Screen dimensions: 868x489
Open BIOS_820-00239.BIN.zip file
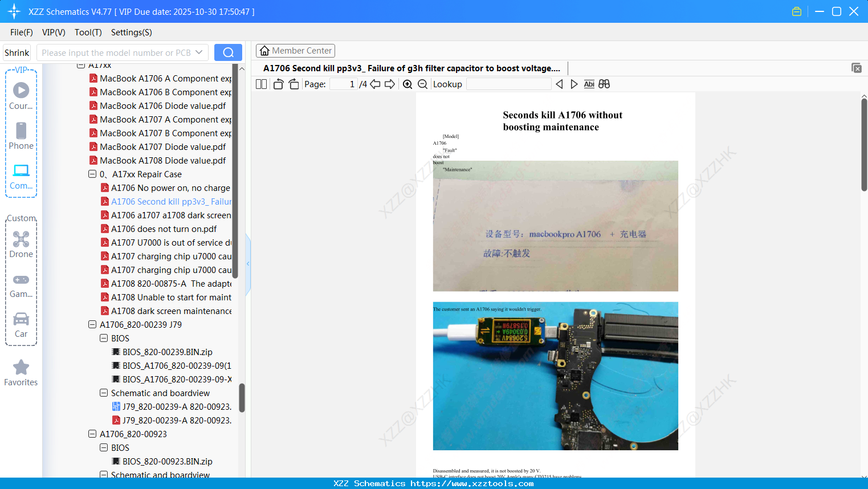[162, 352]
